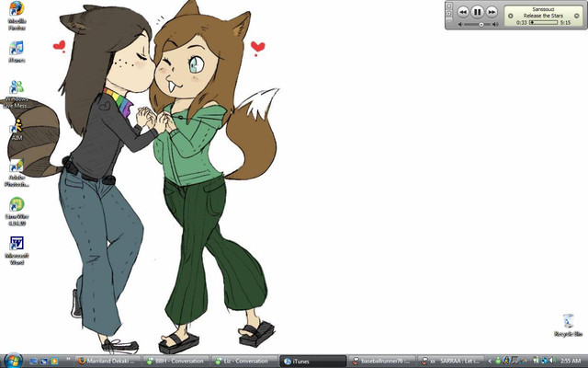Switch to BBH - Conversation taskbar window
The image size is (588, 368).
point(175,362)
